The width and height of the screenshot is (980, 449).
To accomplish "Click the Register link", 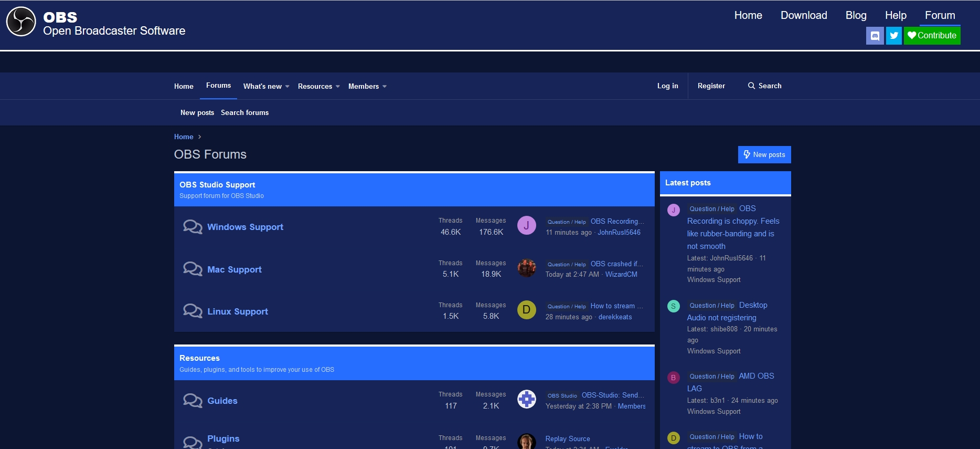I will click(711, 86).
